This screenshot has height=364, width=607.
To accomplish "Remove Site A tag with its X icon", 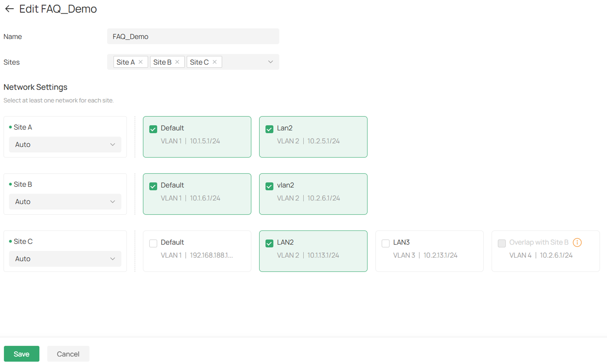I will point(141,62).
